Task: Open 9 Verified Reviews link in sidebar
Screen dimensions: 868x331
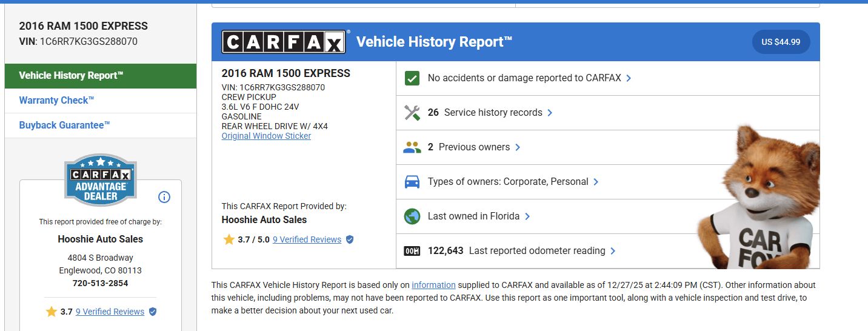Action: click(110, 312)
